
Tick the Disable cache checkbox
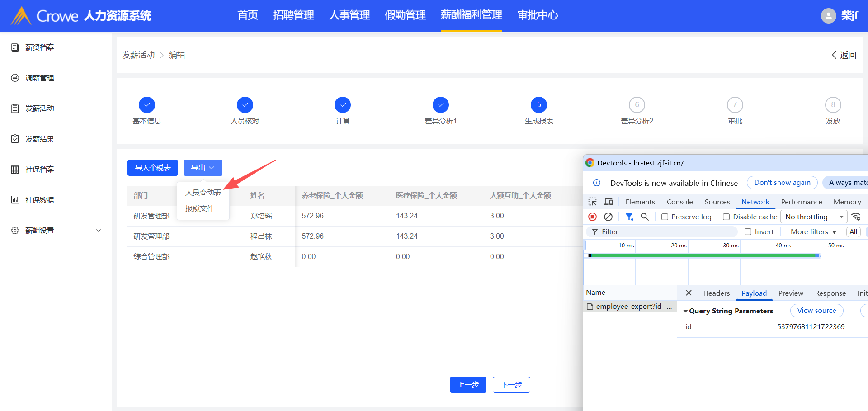[726, 217]
